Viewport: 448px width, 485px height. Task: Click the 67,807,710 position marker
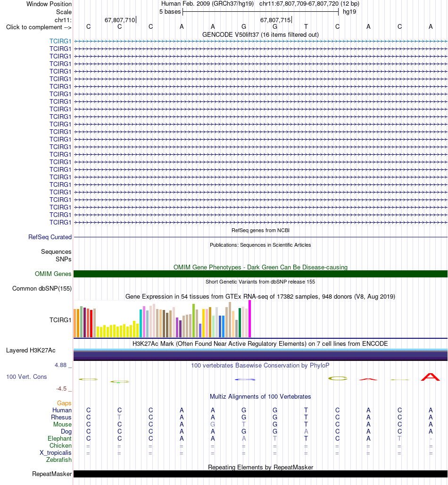click(120, 20)
